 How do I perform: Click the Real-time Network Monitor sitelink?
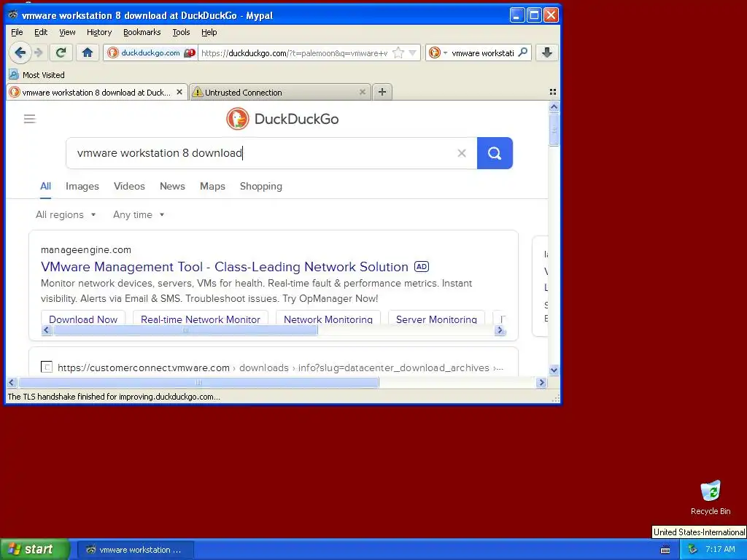201,319
